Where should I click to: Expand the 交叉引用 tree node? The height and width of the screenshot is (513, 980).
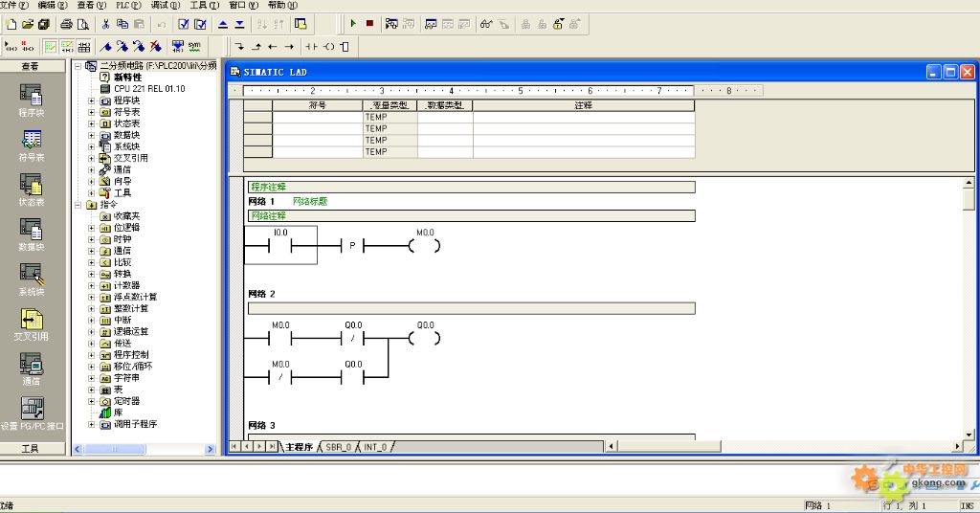click(x=91, y=158)
